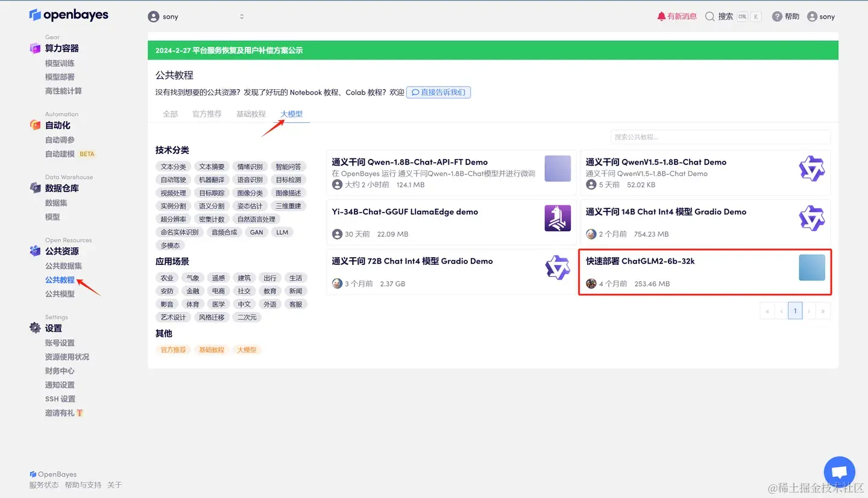Filter by the 智能问答 tag
868x498 pixels.
(x=289, y=167)
